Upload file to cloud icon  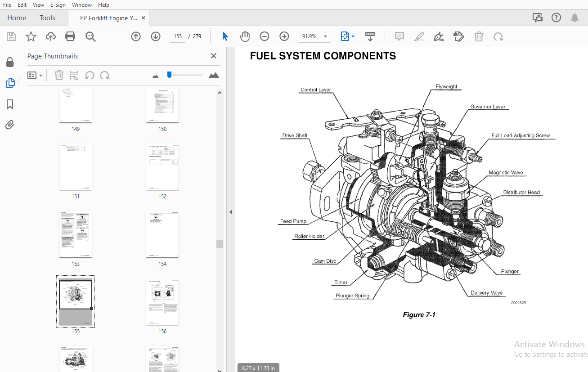[51, 36]
